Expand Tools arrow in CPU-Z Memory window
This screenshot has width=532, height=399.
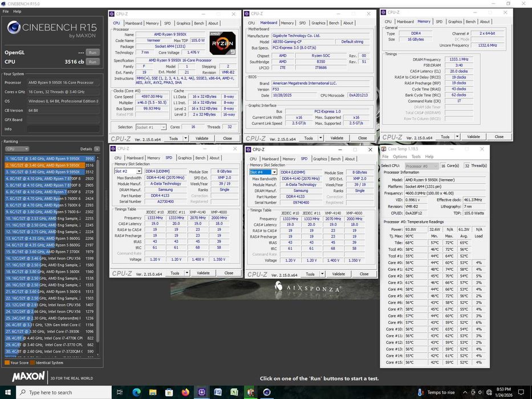(x=457, y=137)
